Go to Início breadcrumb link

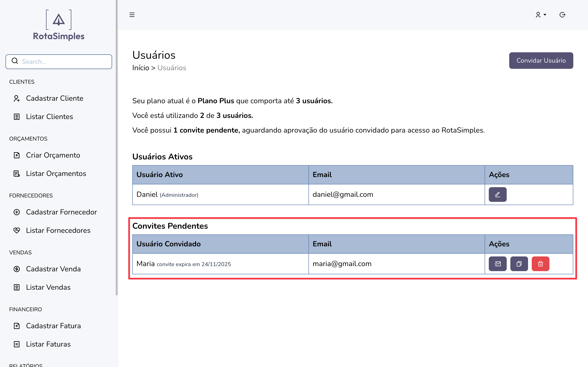tap(140, 68)
